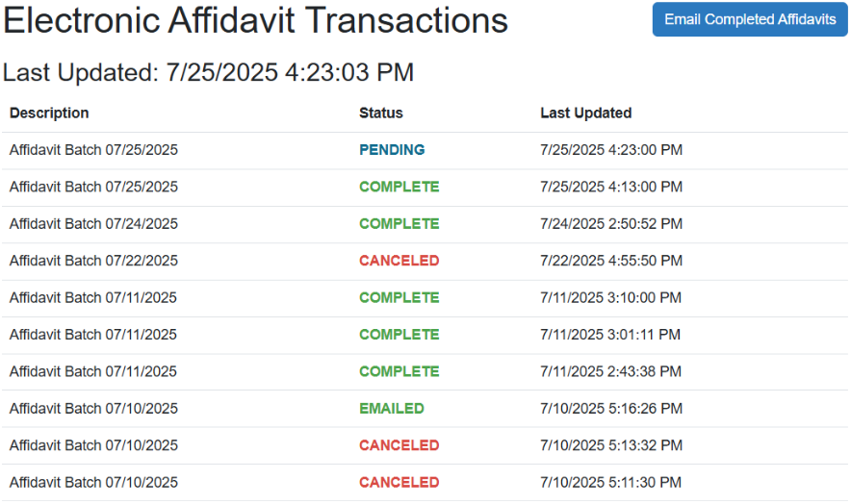Open the PENDING batch from 07/25/2025
851x504 pixels.
[x=425, y=150]
